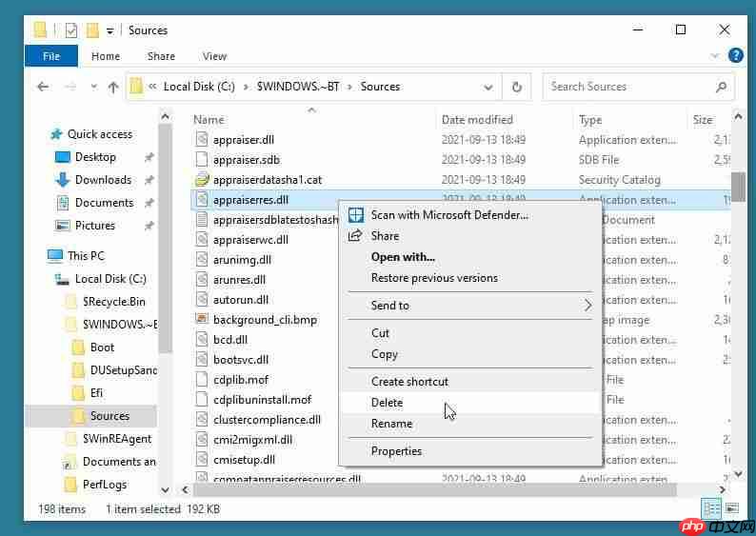756x536 pixels.
Task: Select the appraiser.sdb file
Action: [x=247, y=160]
